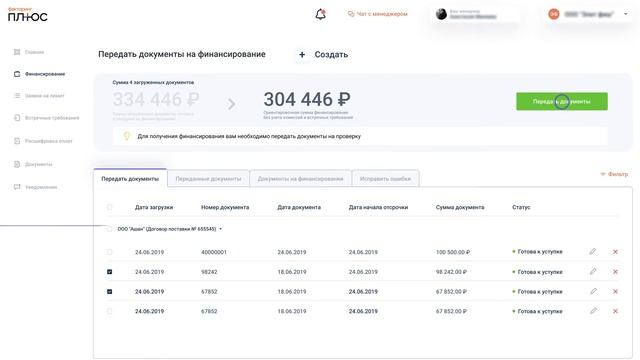The width and height of the screenshot is (640, 360).
Task: Click the filter funnel icon
Action: point(602,174)
